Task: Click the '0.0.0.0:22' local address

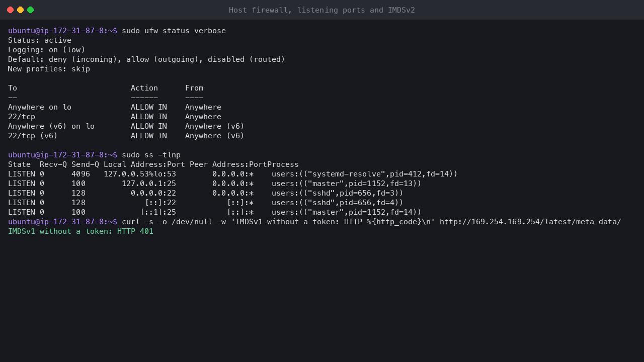Action: coord(153,193)
